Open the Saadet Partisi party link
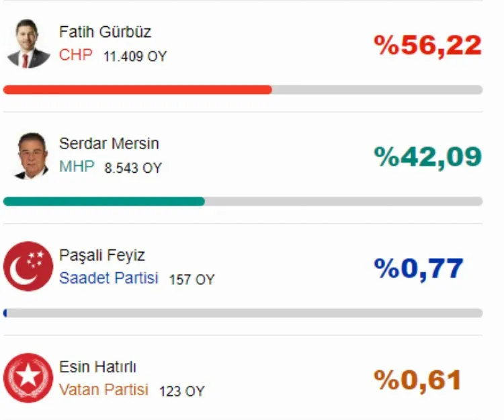Screen dimensions: 504x420 pos(109,278)
